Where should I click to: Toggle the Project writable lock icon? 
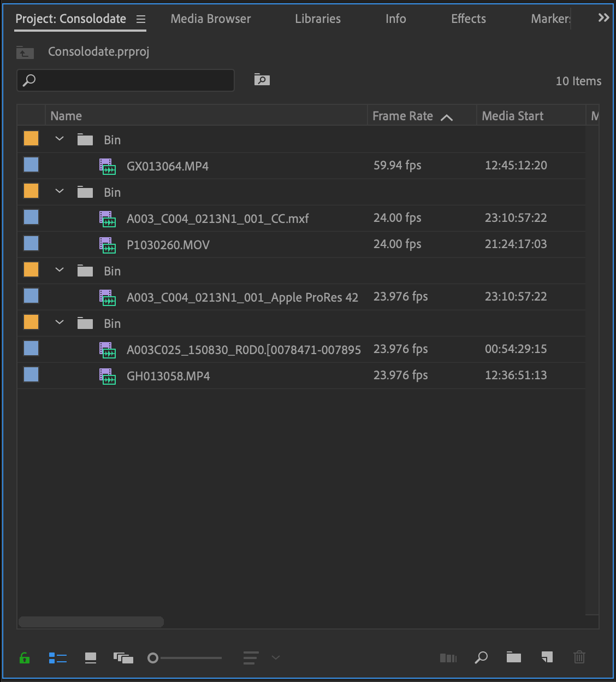[x=24, y=658]
